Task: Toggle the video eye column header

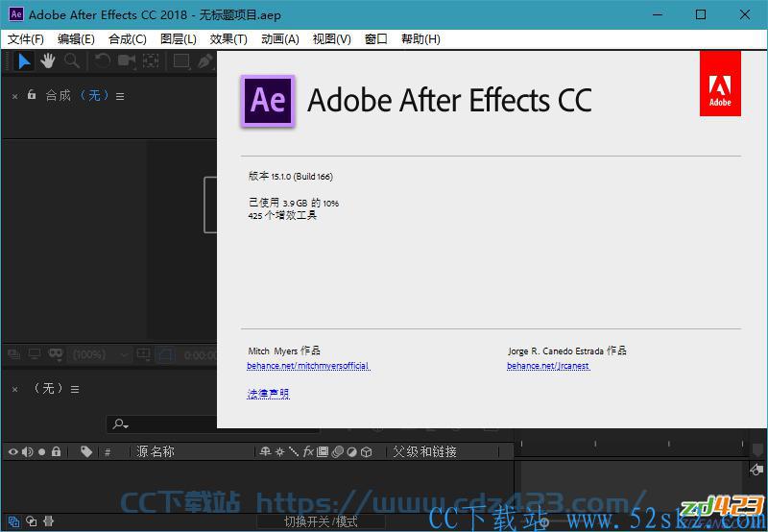Action: (x=13, y=451)
